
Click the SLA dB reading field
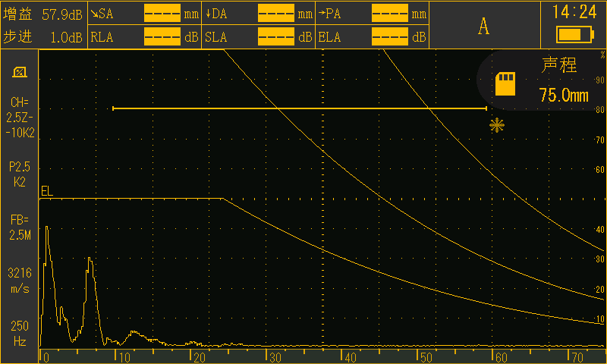tap(276, 36)
